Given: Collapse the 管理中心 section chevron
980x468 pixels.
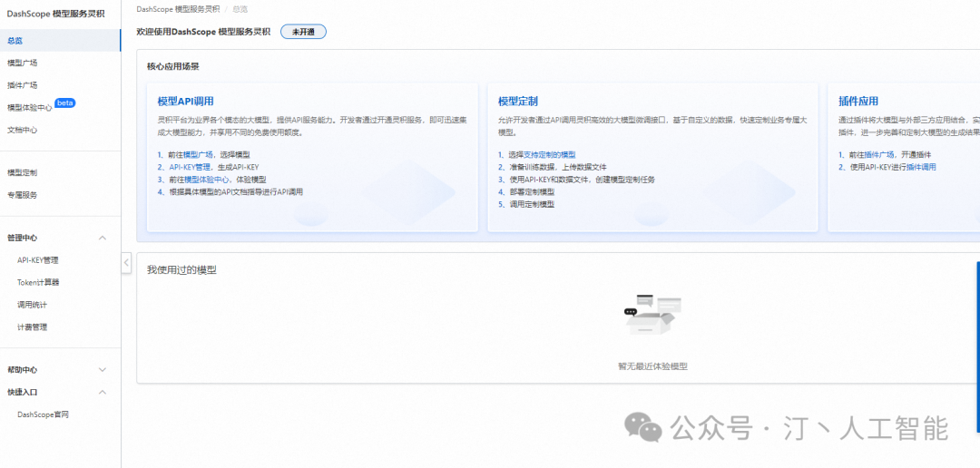Looking at the screenshot, I should [103, 238].
